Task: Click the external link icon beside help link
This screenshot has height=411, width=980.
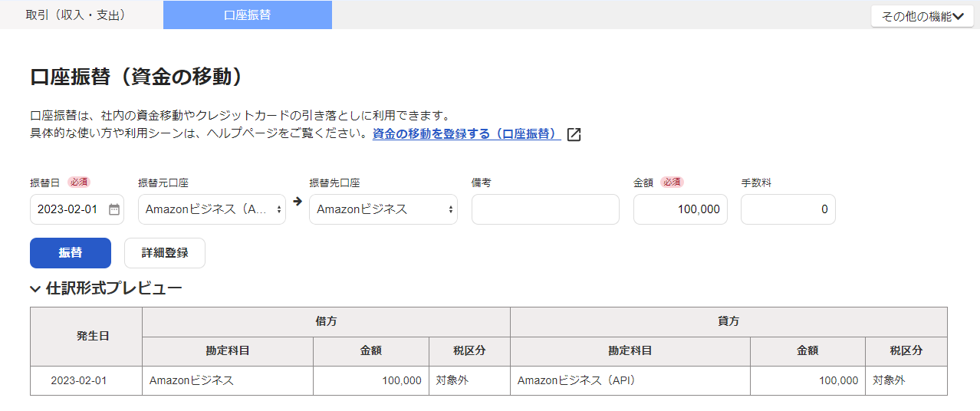Action: (574, 134)
